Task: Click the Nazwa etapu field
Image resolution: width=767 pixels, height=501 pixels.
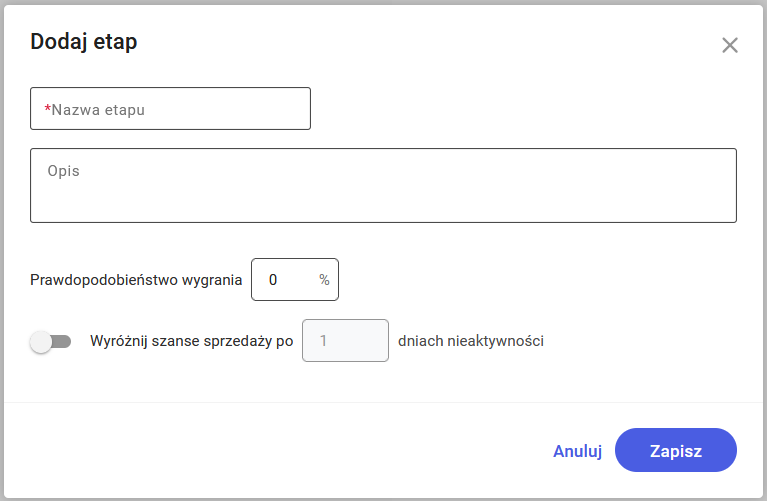Action: coord(171,109)
